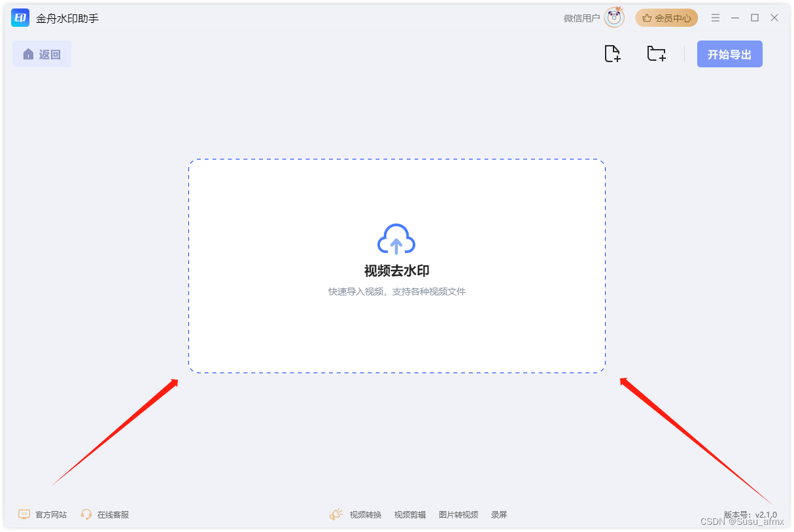Click the 微信用户 username label
Screen dimensions: 794x532
(x=581, y=18)
